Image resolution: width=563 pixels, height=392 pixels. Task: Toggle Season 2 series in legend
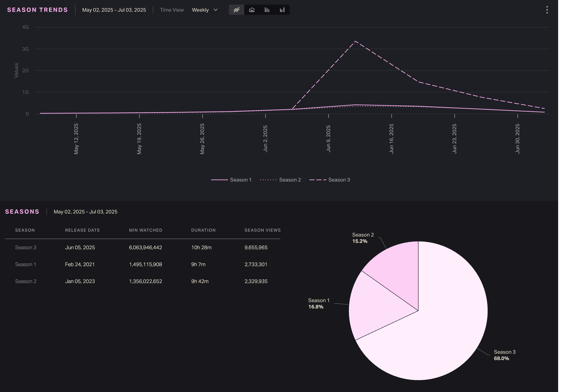pyautogui.click(x=290, y=180)
